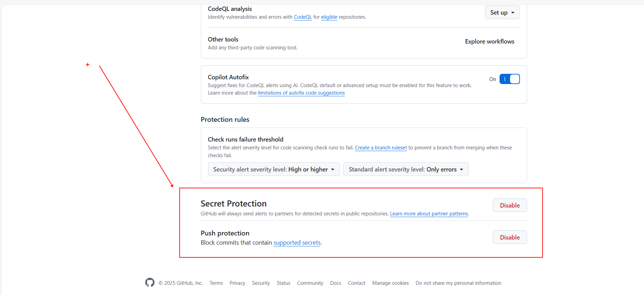This screenshot has height=295, width=644.
Task: Open the eligible repositories link
Action: point(329,17)
